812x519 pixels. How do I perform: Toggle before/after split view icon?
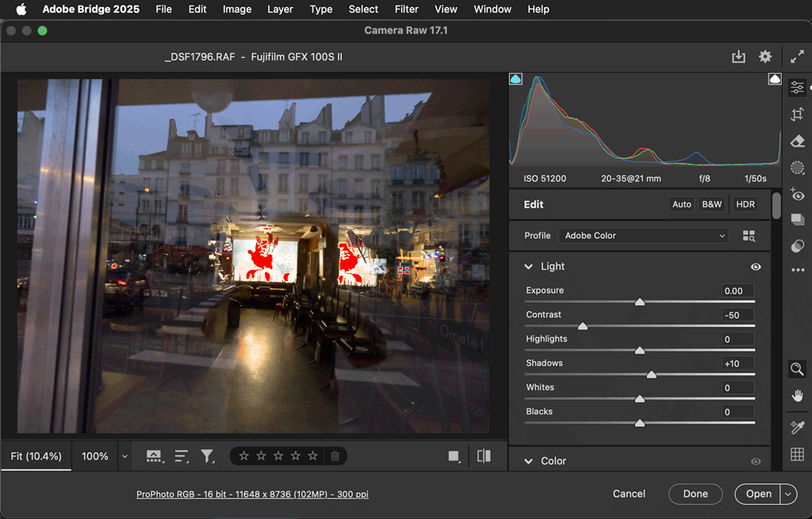click(x=484, y=456)
